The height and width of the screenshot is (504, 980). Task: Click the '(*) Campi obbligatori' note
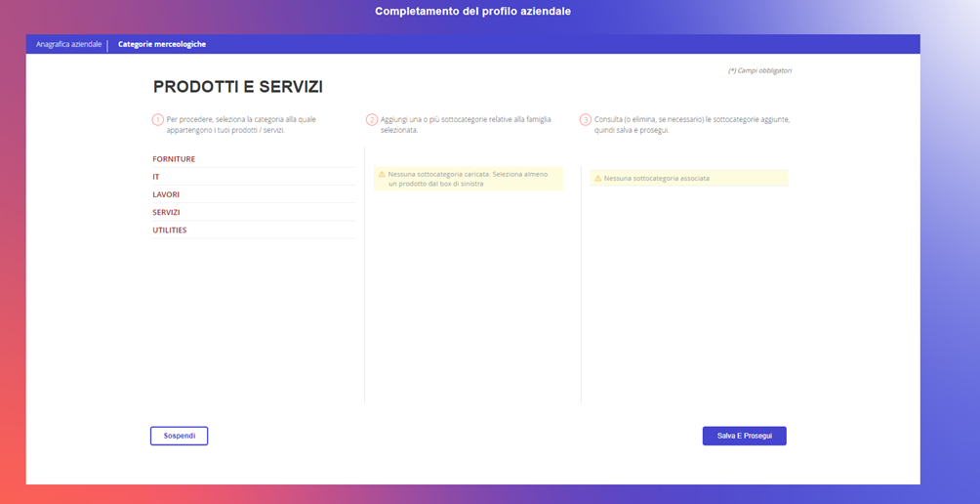point(759,70)
